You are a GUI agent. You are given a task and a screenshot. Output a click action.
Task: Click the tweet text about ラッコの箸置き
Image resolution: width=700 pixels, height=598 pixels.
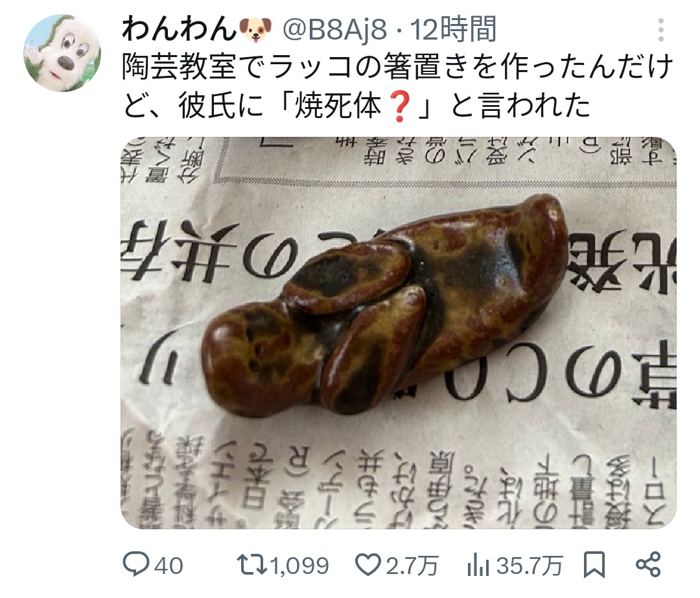397,86
